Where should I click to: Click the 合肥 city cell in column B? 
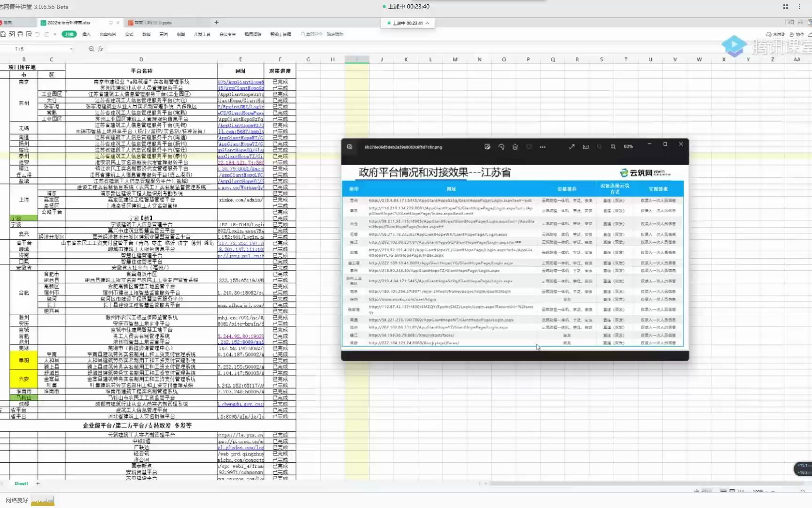pyautogui.click(x=23, y=293)
